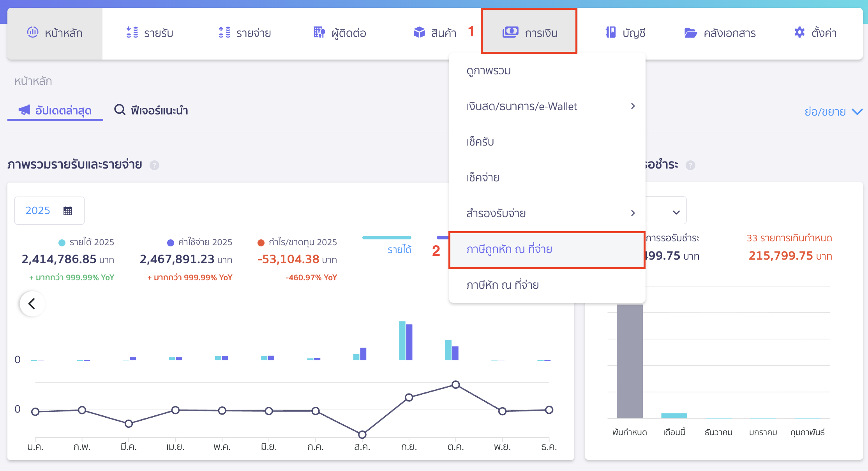Select ภาษีถูกหัก ณ ที่จ่าย menu item
Viewport: 868px width, 471px height.
(x=509, y=249)
